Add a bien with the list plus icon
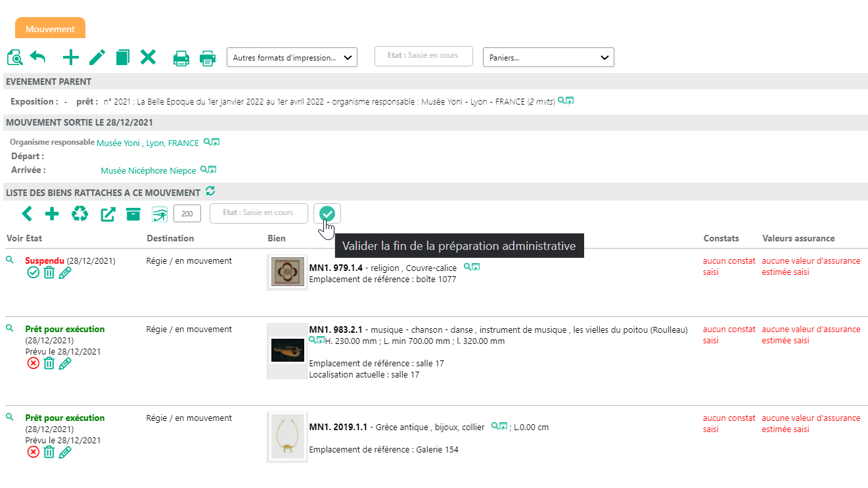The image size is (868, 488). coord(52,214)
